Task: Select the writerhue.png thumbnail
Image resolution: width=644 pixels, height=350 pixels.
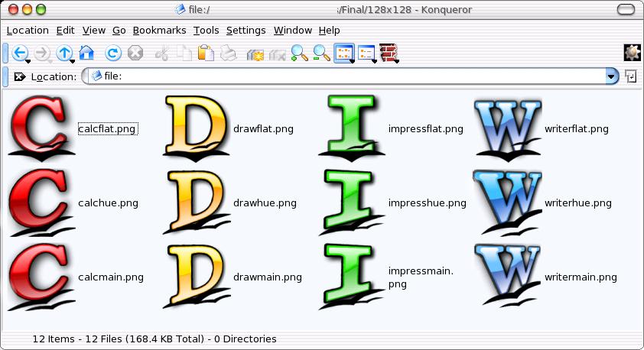Action: click(x=508, y=203)
